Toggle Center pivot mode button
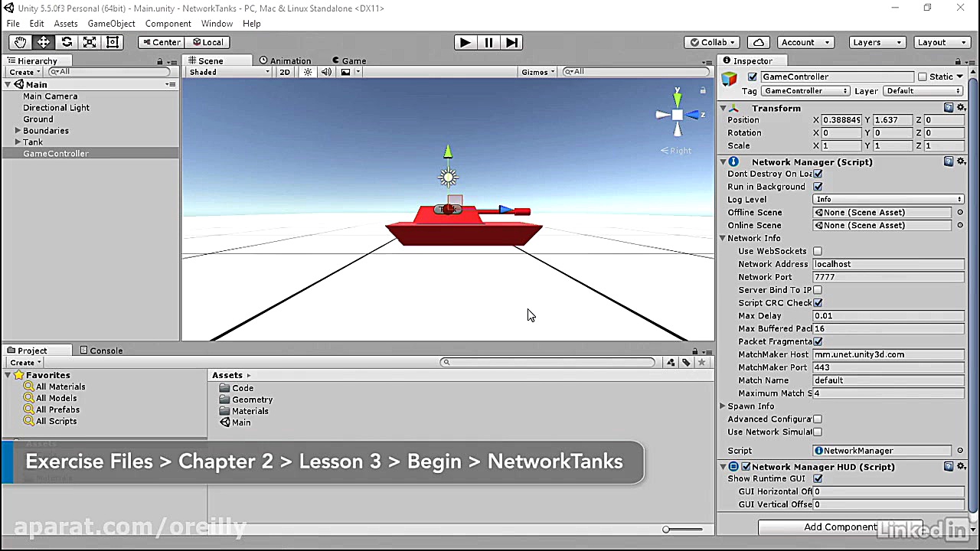 click(x=161, y=42)
